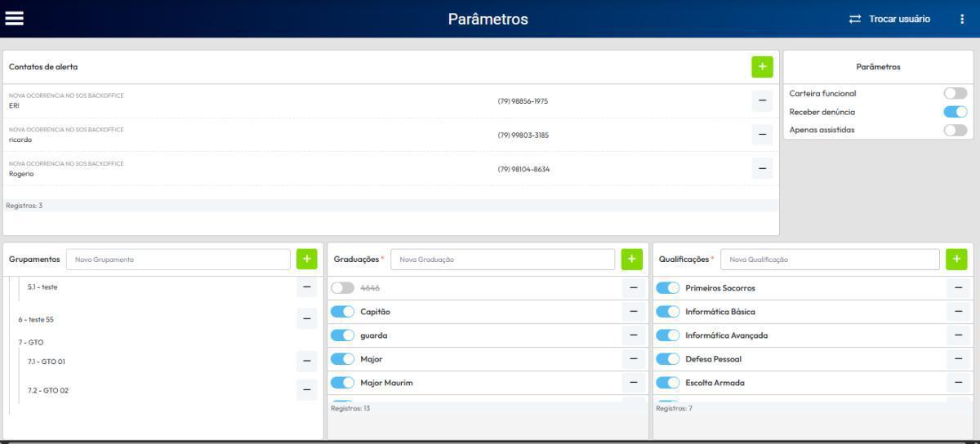
Task: Add new Graduação with green plus
Action: pos(632,260)
